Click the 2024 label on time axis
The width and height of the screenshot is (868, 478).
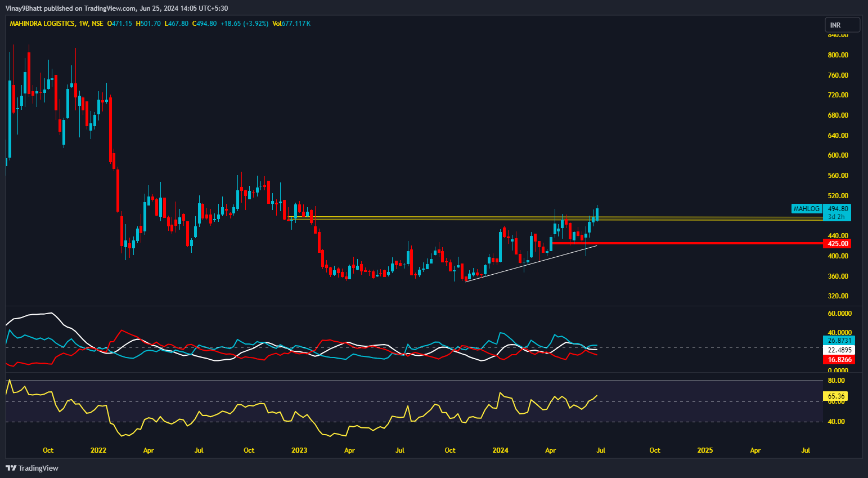click(500, 450)
